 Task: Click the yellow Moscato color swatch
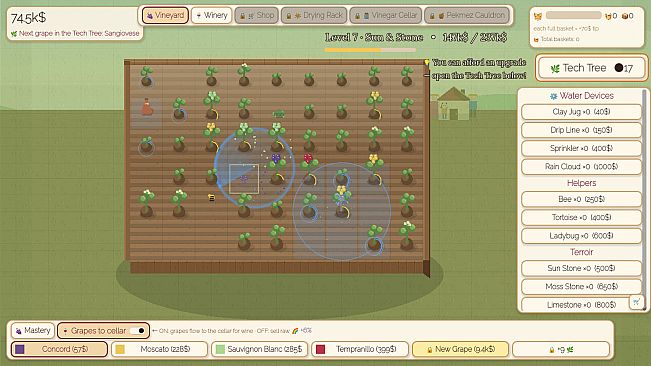click(120, 349)
